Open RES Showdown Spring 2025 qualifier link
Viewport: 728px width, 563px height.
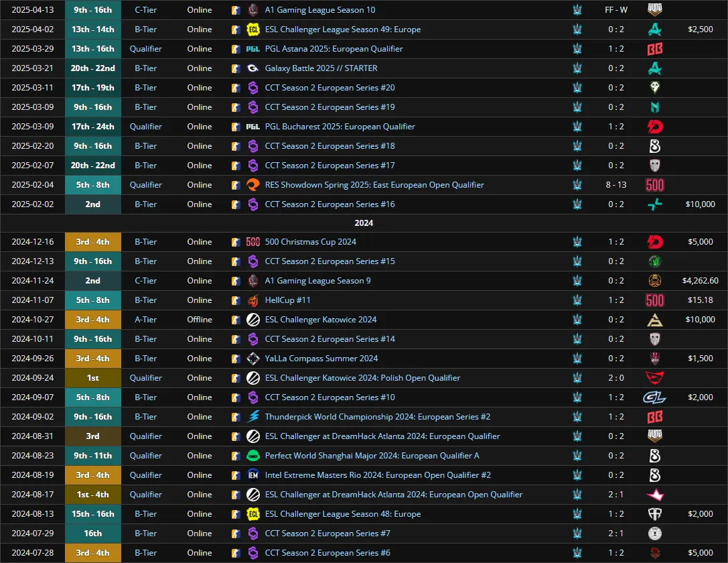tap(374, 185)
